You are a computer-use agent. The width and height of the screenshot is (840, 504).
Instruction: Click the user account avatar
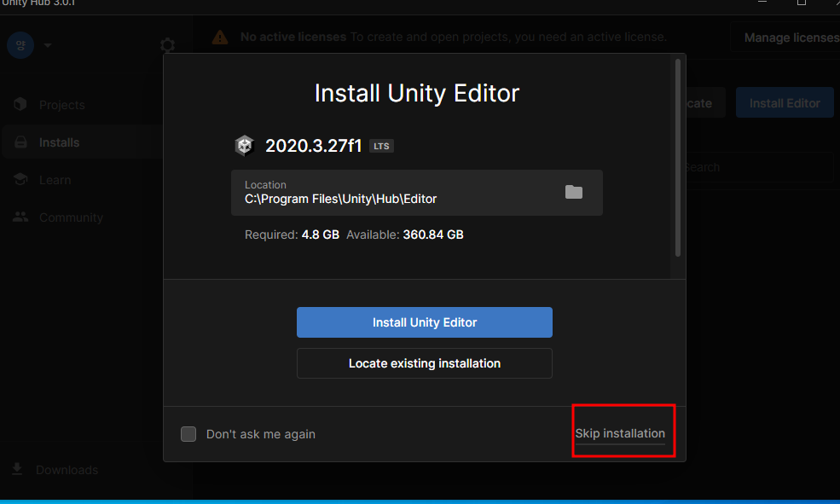point(20,45)
